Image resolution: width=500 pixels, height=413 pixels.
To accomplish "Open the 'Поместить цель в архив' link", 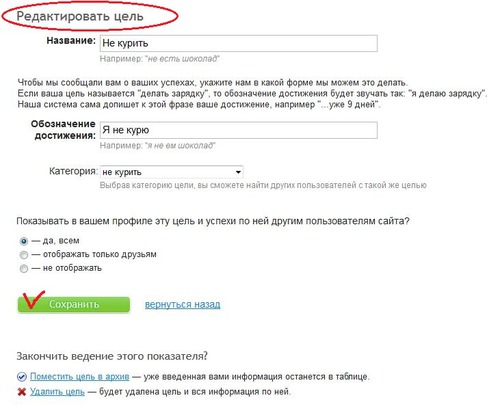I will point(80,377).
